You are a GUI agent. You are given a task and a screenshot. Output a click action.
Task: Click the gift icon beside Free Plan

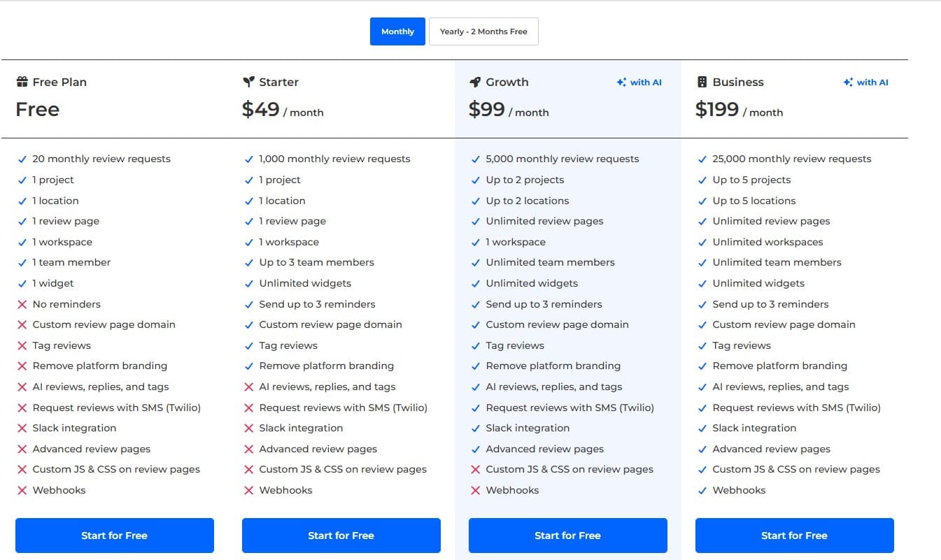tap(22, 82)
